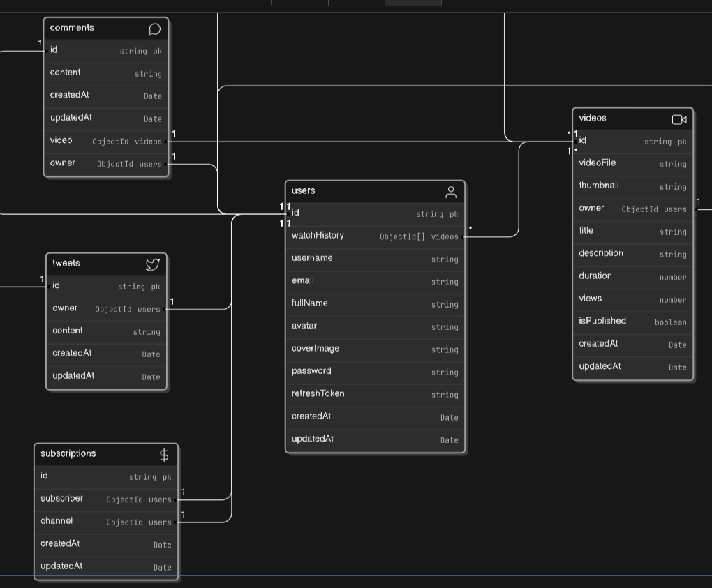
Task: Select the owner field in comments table
Action: 106,164
